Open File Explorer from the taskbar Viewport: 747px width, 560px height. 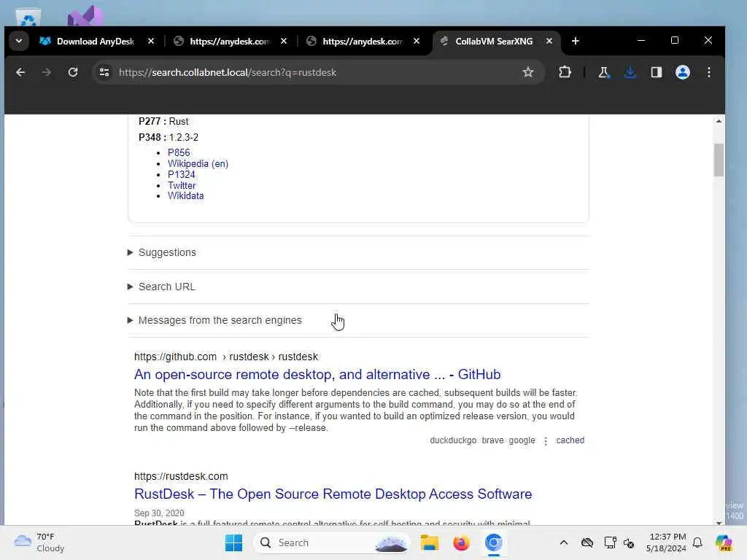pos(429,542)
